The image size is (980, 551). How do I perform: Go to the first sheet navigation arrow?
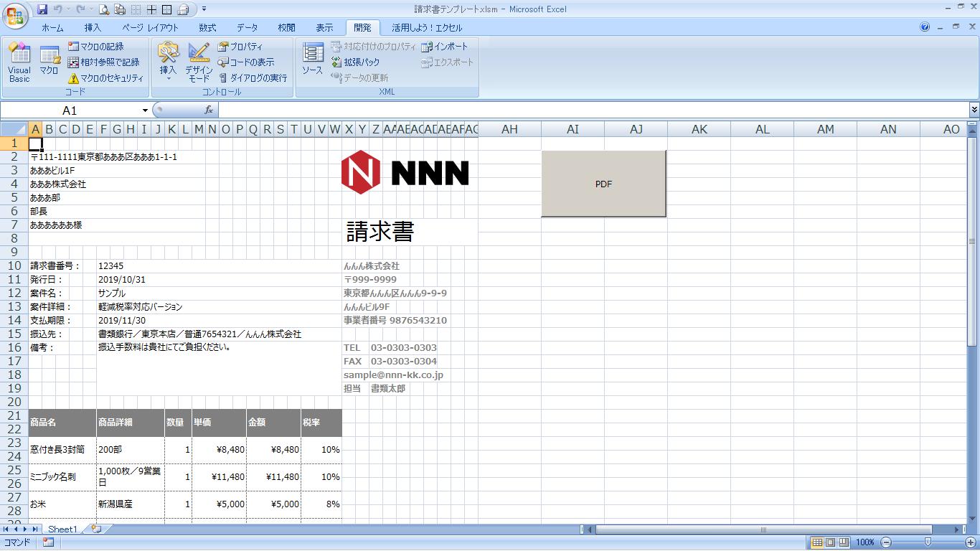pos(6,529)
